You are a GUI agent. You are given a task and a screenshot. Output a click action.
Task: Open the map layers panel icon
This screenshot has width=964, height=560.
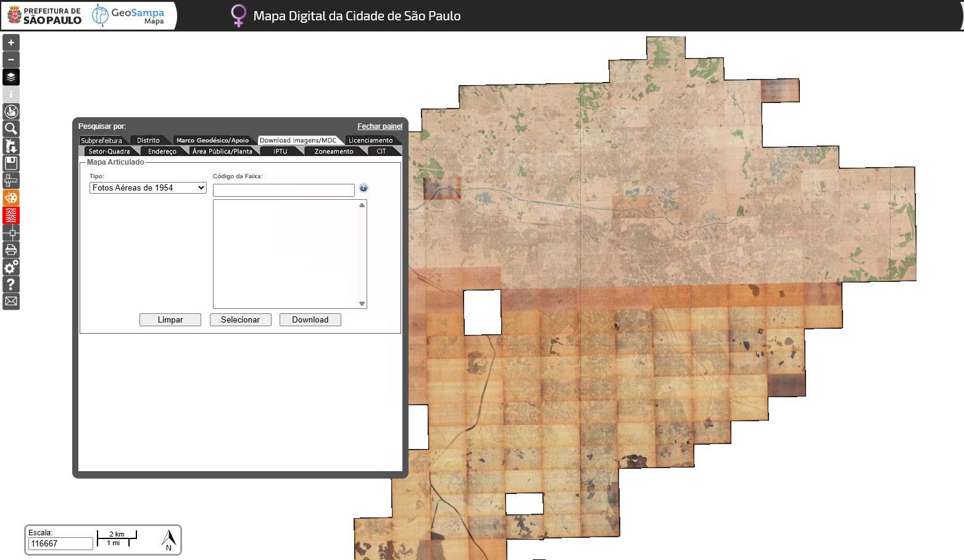11,77
